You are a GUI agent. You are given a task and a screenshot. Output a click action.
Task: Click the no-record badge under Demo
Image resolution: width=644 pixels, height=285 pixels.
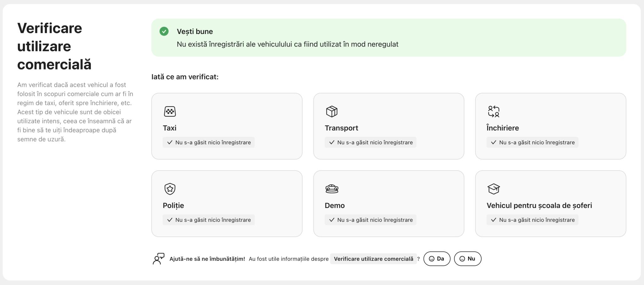point(370,220)
